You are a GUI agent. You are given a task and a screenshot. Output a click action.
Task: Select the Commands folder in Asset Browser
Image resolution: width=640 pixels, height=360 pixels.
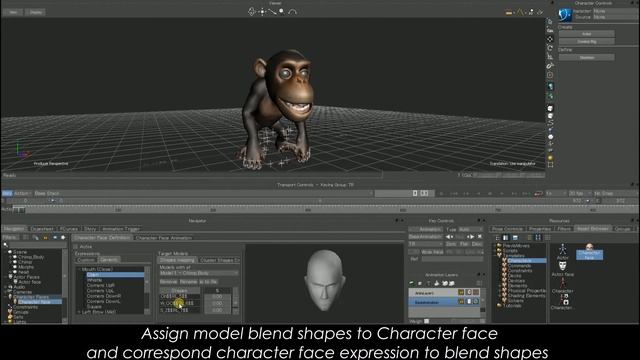tap(519, 265)
